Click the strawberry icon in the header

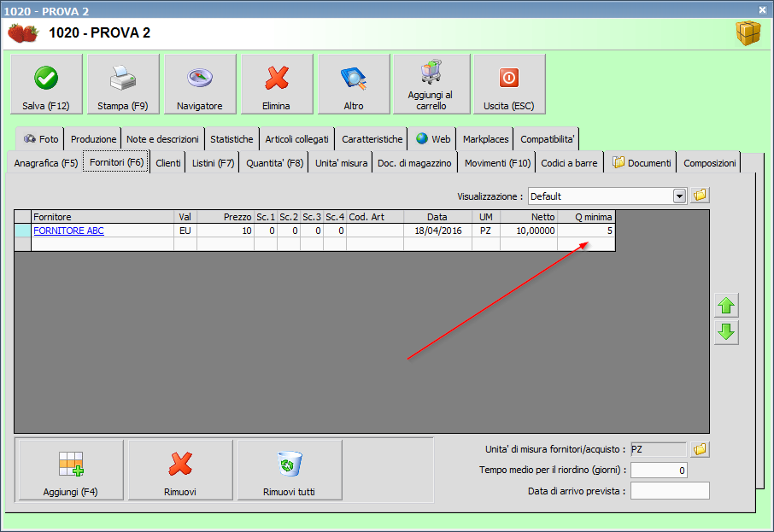click(x=23, y=33)
